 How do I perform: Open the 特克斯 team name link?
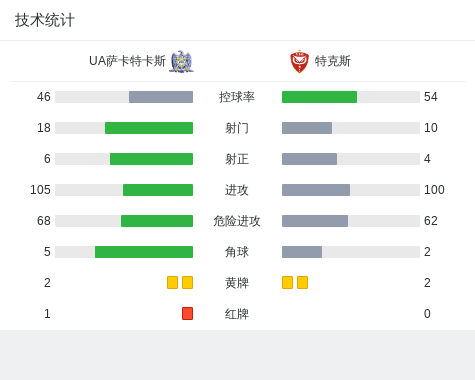(333, 61)
